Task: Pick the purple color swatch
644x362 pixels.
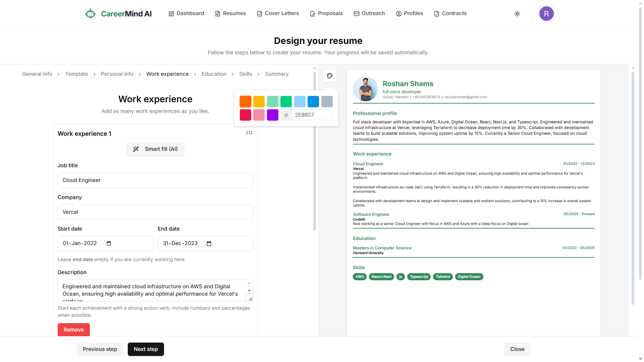Action: tap(273, 115)
